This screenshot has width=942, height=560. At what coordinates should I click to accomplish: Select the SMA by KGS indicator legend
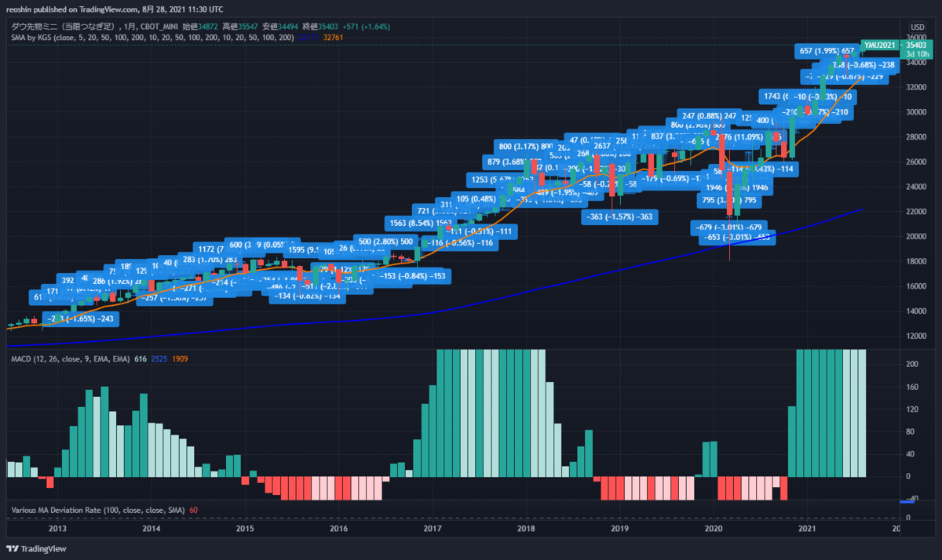[151, 37]
